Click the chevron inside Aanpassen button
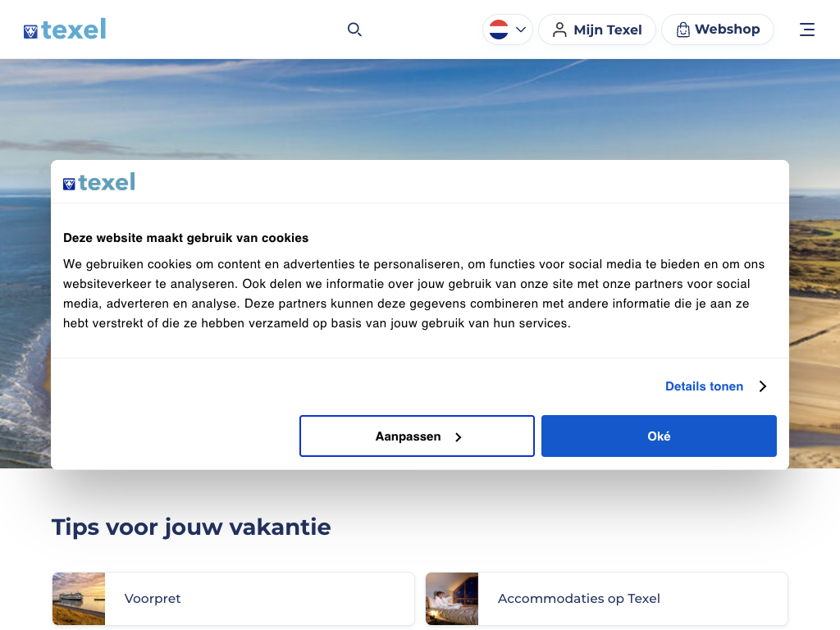The image size is (840, 630). [x=459, y=437]
